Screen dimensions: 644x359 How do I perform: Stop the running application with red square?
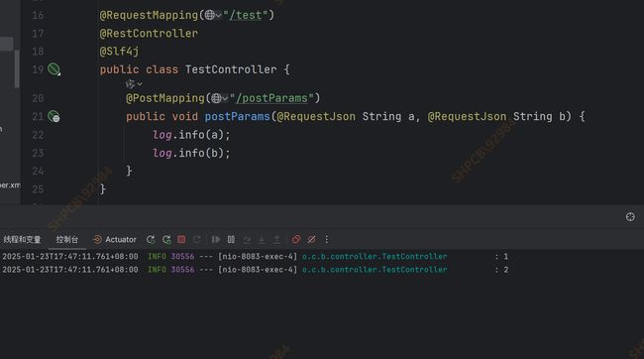tap(181, 239)
